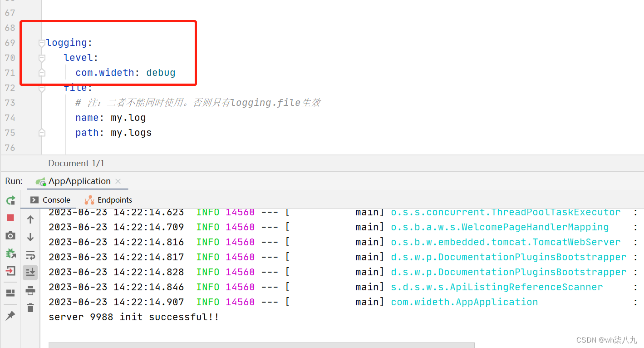The height and width of the screenshot is (348, 644).
Task: Click line number 67 in the gutter
Action: [x=10, y=13]
